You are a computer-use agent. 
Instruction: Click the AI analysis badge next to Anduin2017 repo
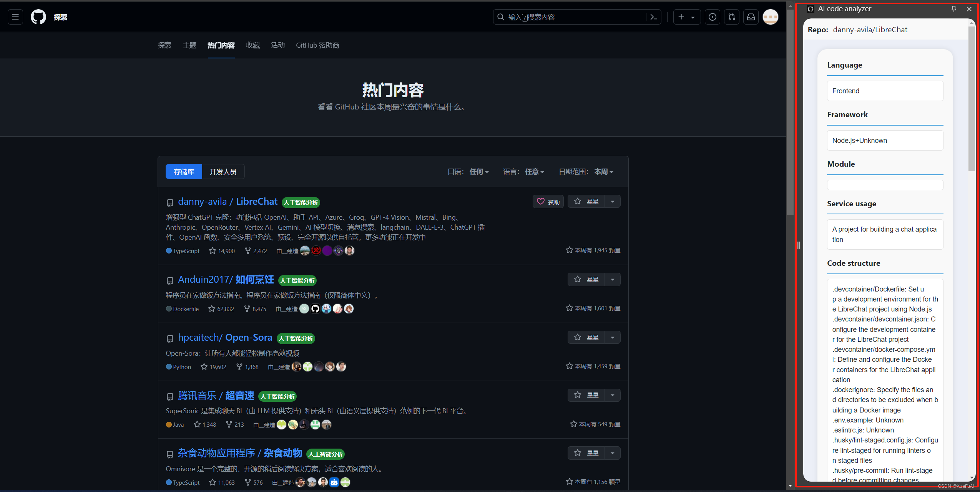[x=297, y=280]
